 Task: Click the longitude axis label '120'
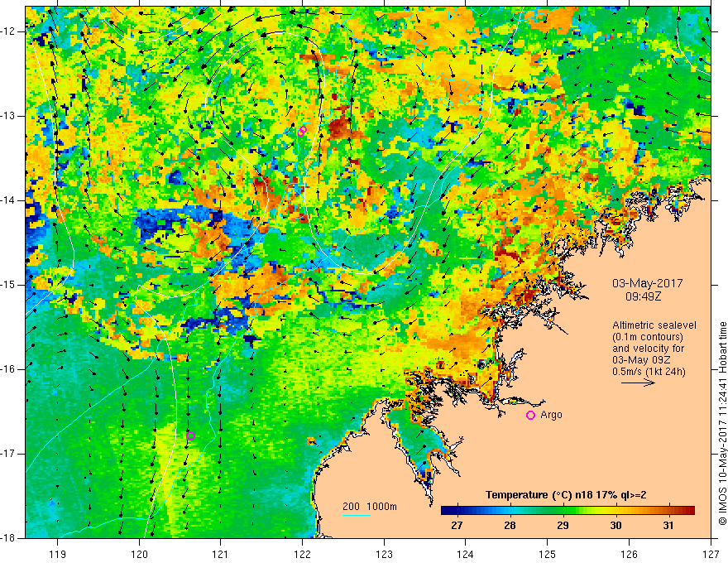(x=139, y=554)
